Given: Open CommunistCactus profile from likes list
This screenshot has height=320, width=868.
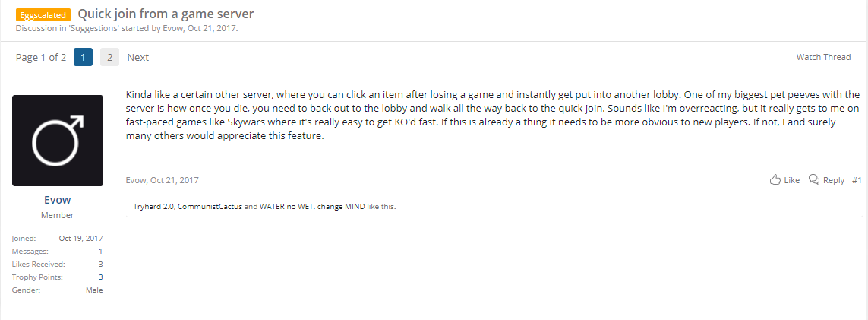Looking at the screenshot, I should [x=210, y=207].
